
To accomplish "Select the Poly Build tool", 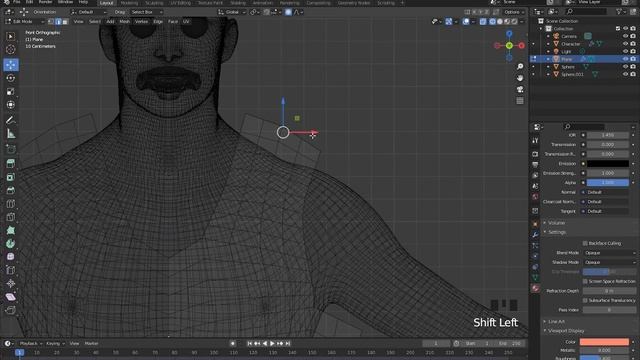I will click(11, 230).
